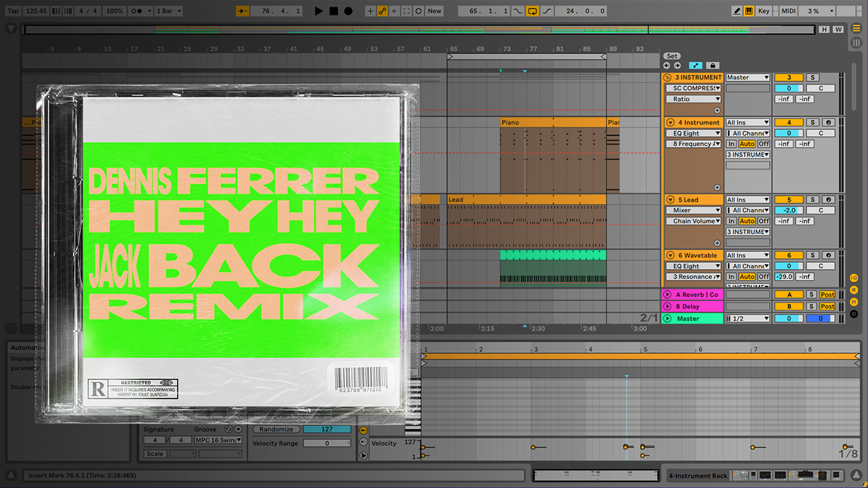Toggle the Automation Arm icon

pyautogui.click(x=382, y=11)
